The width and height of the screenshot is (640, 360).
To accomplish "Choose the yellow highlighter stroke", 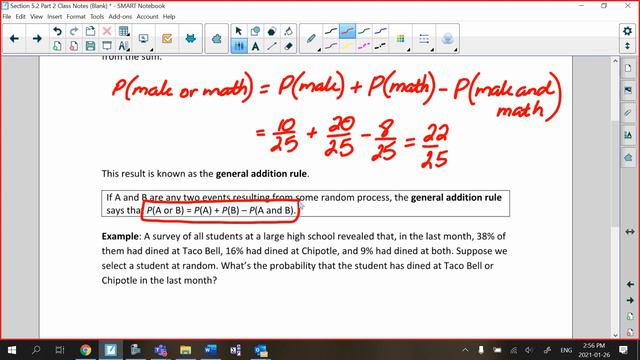I will pos(347,46).
